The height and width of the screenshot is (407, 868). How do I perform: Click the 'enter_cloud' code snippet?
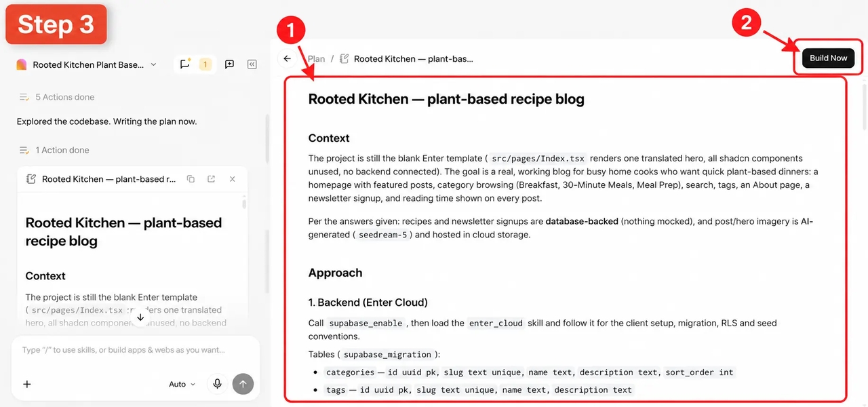click(496, 323)
